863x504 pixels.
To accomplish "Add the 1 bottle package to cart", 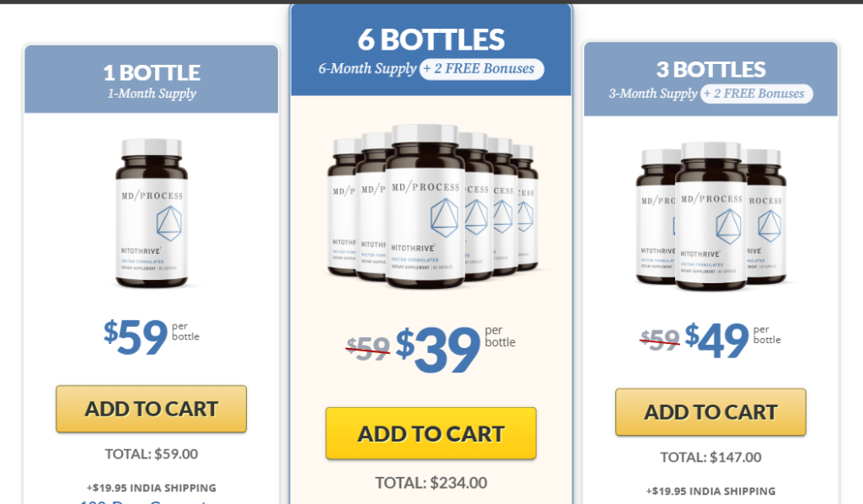I will (x=152, y=409).
